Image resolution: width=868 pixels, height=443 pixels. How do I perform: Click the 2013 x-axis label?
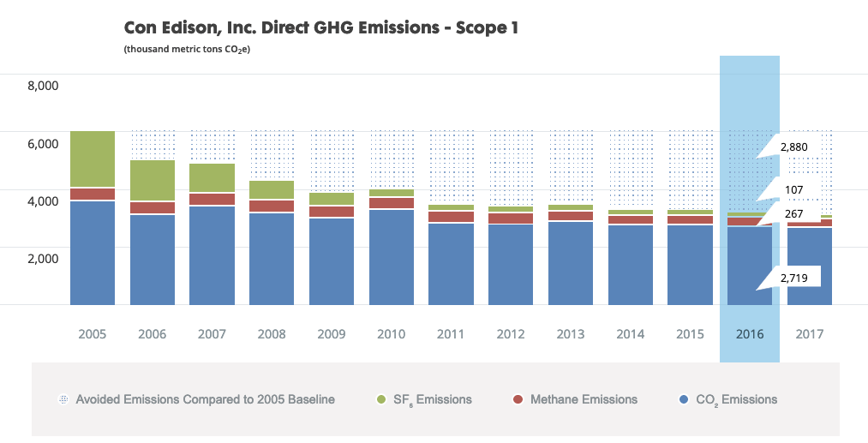(x=571, y=334)
